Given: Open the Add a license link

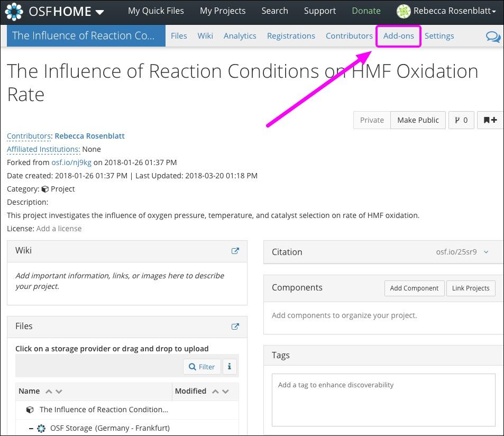Looking at the screenshot, I should pyautogui.click(x=59, y=228).
